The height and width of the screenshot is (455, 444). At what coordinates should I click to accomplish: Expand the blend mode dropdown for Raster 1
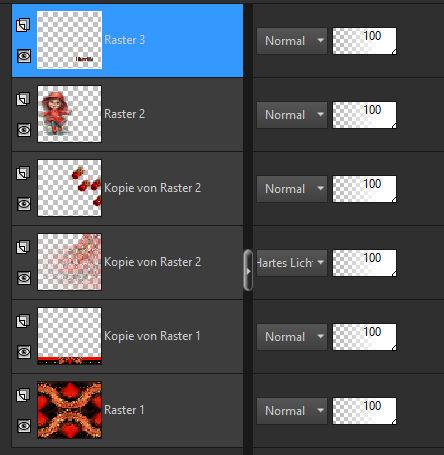(x=292, y=411)
